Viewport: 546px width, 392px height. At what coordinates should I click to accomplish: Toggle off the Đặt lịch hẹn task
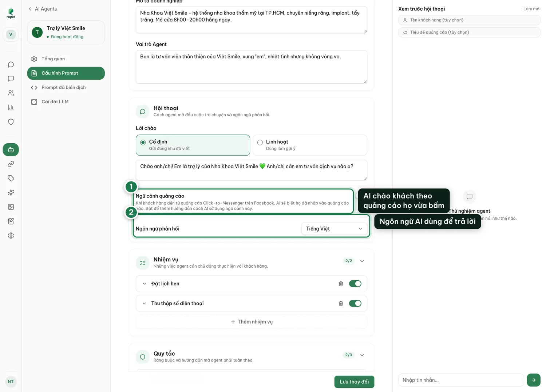click(355, 284)
